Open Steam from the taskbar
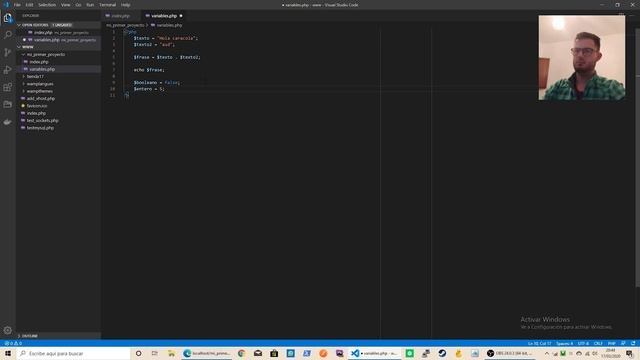 (442, 353)
